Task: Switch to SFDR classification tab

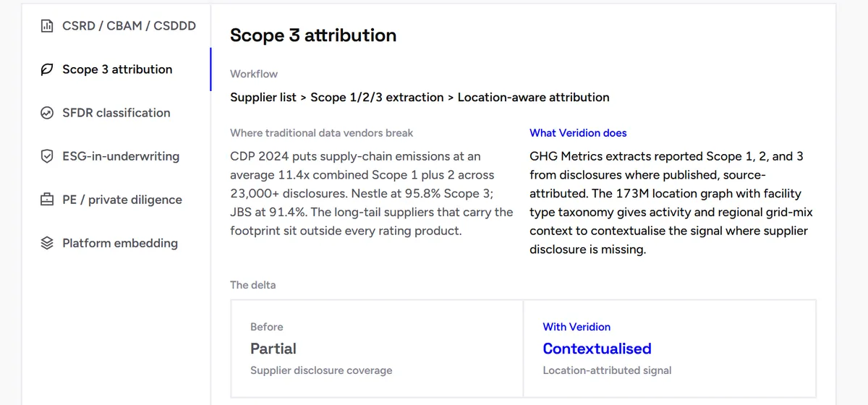Action: pyautogui.click(x=116, y=113)
